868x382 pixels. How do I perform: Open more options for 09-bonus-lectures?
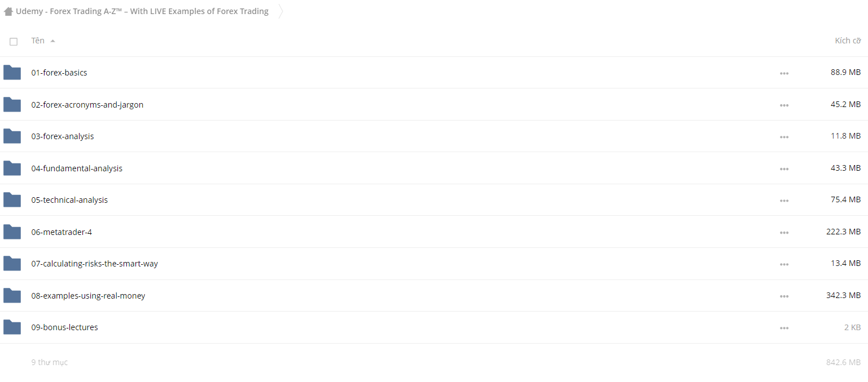click(784, 328)
